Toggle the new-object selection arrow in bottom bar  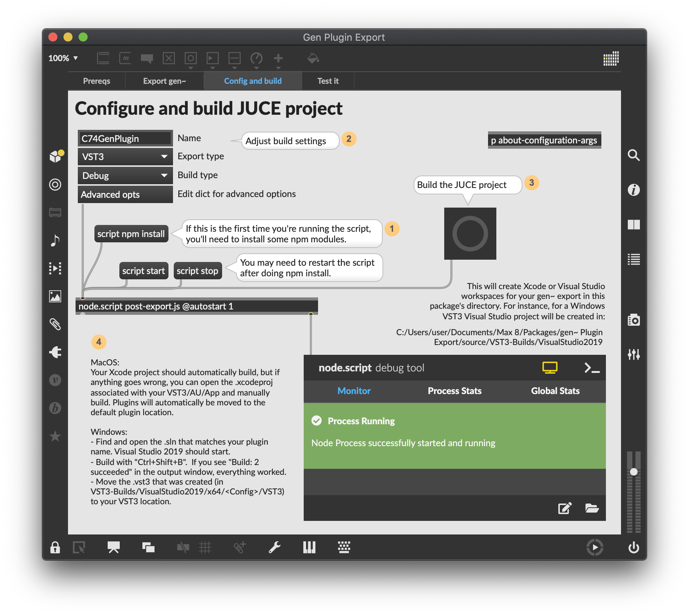point(79,547)
